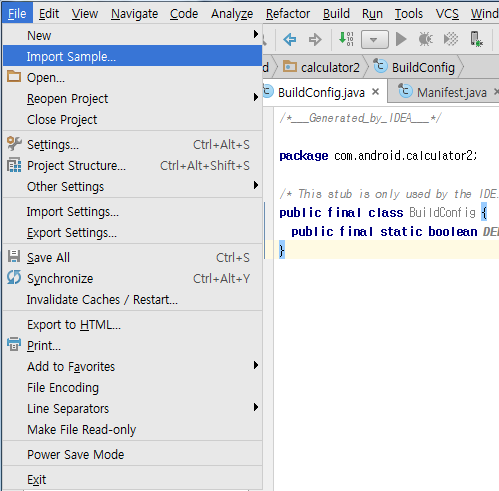Open the View menu
This screenshot has width=499, height=491.
coord(85,14)
